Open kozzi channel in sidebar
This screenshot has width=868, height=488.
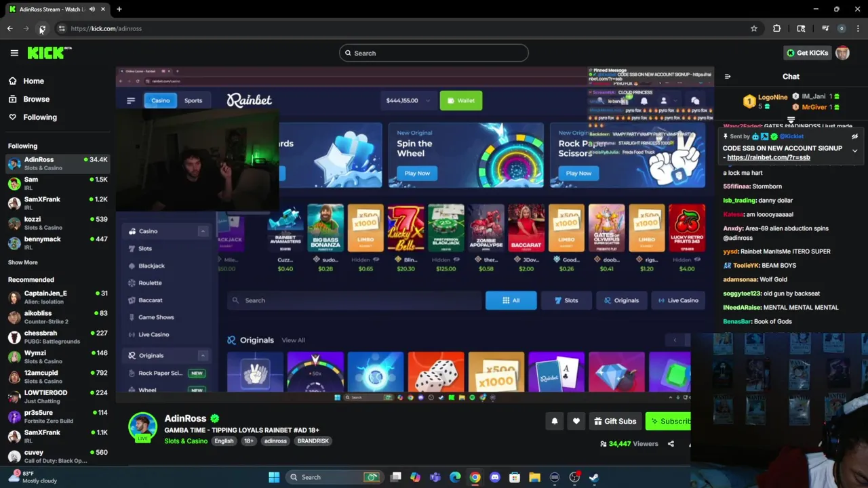pos(58,223)
